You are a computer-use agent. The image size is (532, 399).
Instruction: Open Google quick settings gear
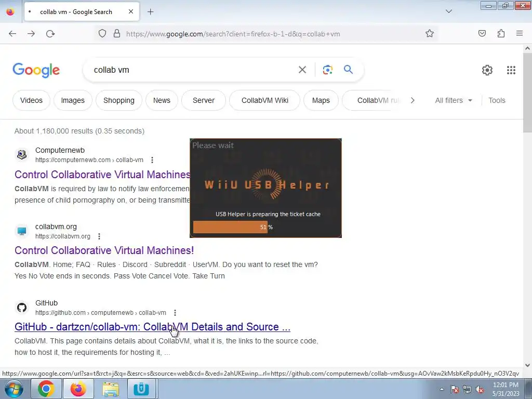[x=487, y=70]
